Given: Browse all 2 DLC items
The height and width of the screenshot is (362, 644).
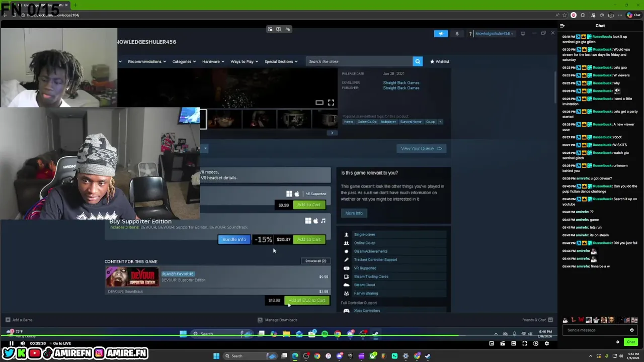Looking at the screenshot, I should [316, 261].
